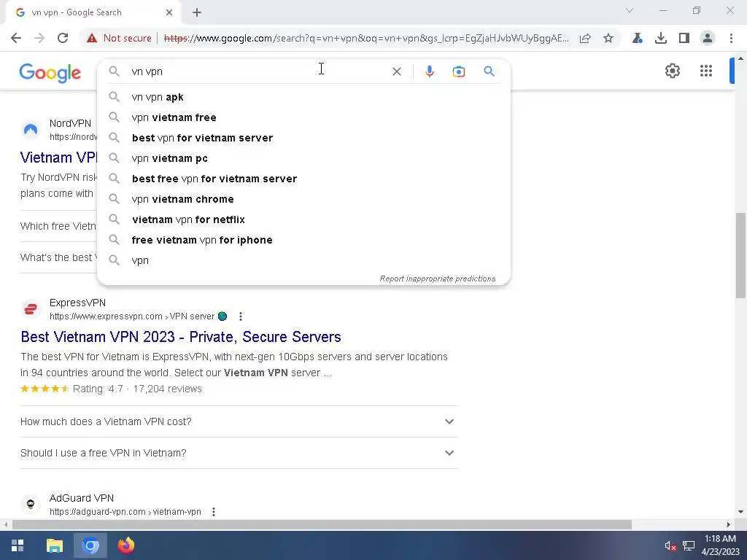
Task: Click the muted volume tray icon
Action: [x=670, y=545]
